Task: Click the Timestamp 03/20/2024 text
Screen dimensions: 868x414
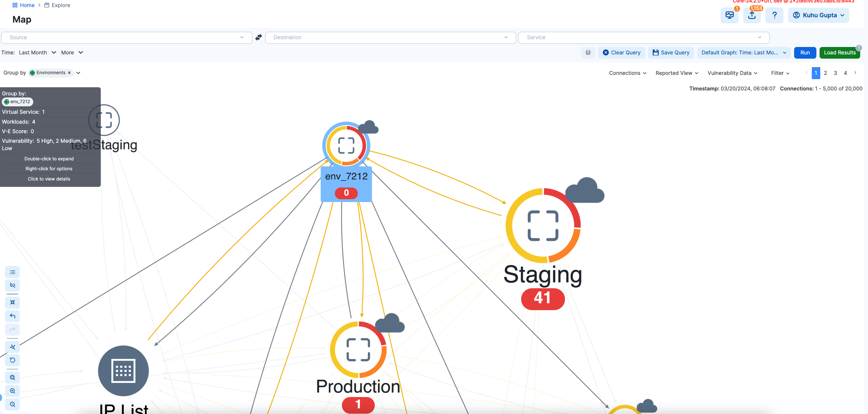Action: [x=732, y=89]
